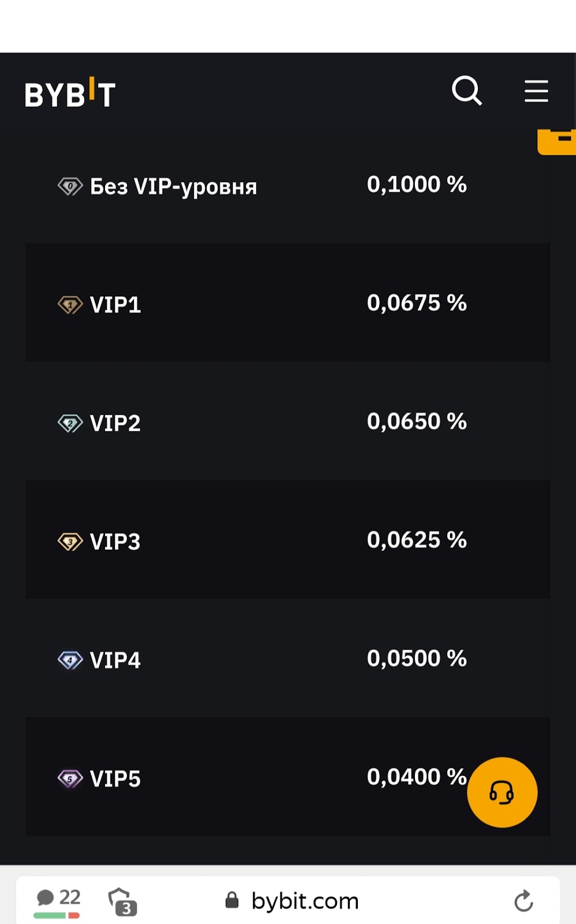
Task: Open the browser comments counter showing 22
Action: pyautogui.click(x=58, y=902)
